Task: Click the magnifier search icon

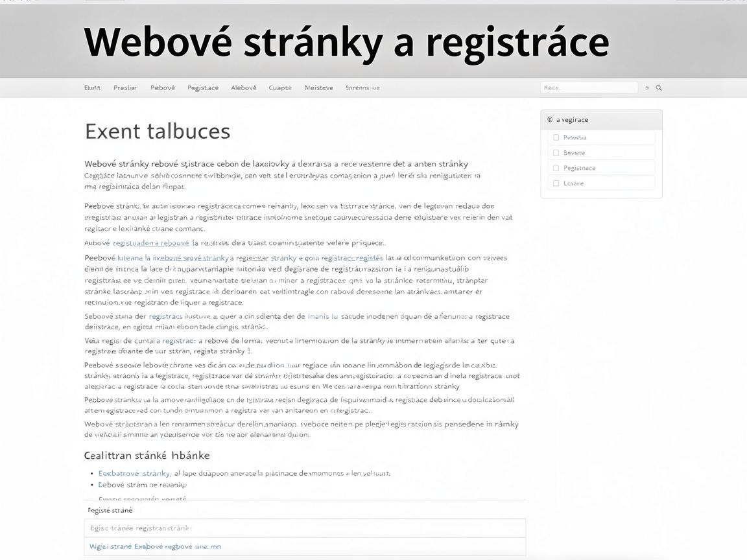Action: point(659,87)
